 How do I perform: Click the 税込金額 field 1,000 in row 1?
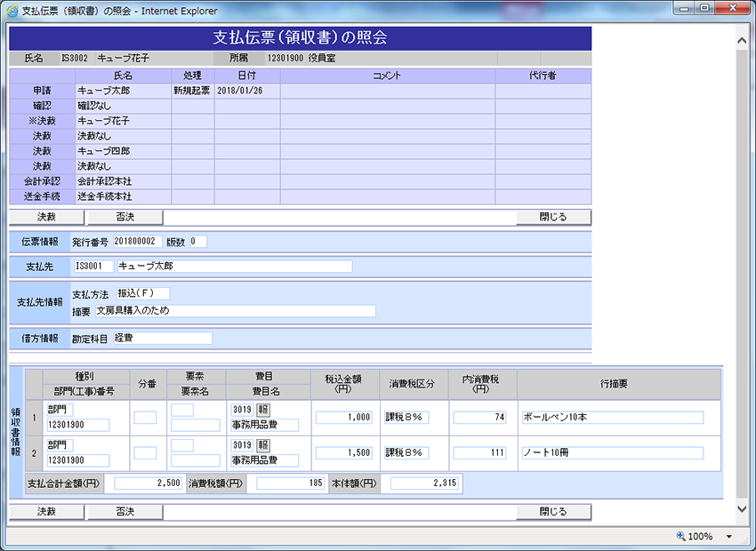pyautogui.click(x=343, y=418)
